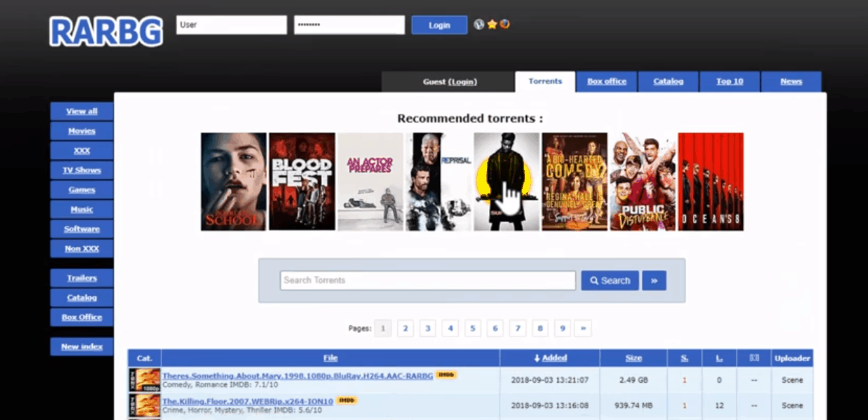Click the RARBG logo
868x420 pixels.
[x=106, y=31]
